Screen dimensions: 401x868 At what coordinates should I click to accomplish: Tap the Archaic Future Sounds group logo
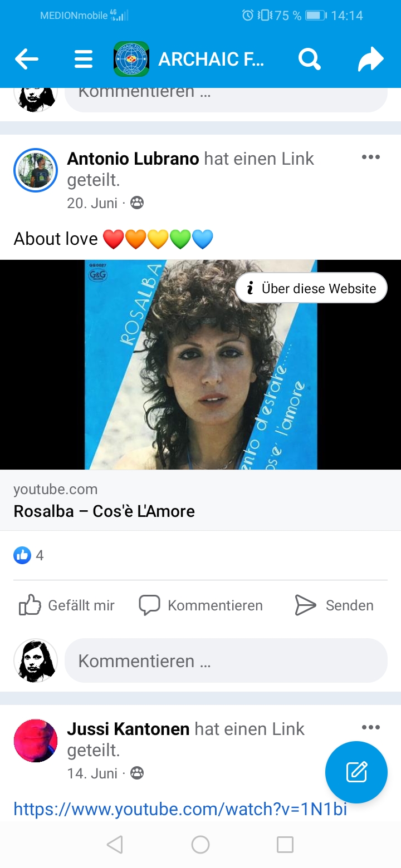[x=131, y=59]
